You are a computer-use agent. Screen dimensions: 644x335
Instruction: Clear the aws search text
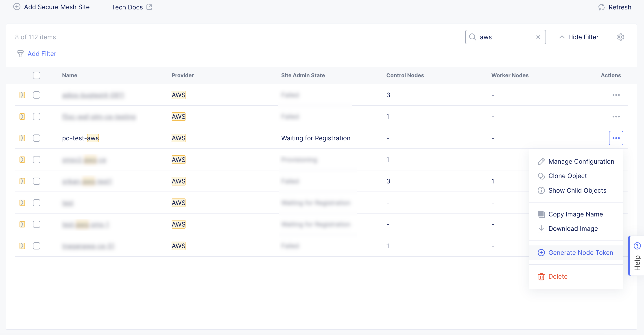538,37
